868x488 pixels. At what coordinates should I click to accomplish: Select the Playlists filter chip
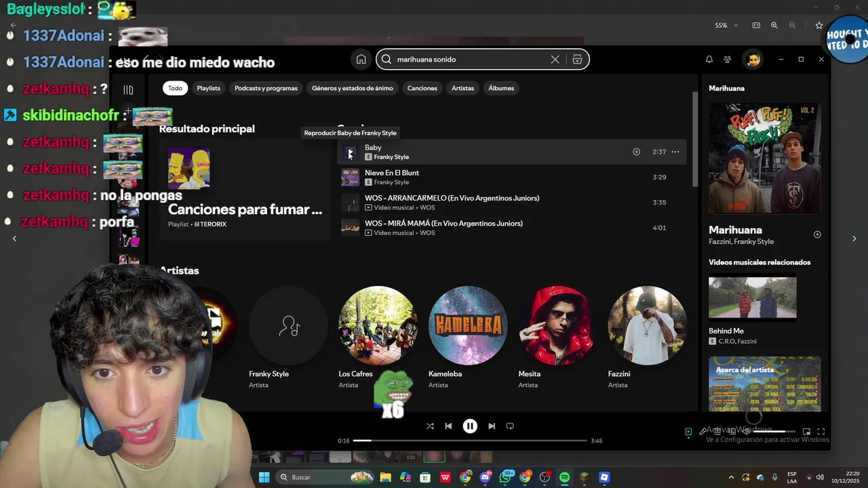point(208,88)
